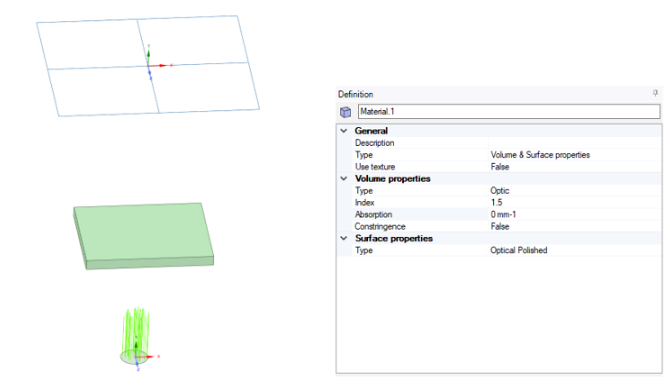
Task: Click the Index value 1.5 field
Action: coord(575,203)
